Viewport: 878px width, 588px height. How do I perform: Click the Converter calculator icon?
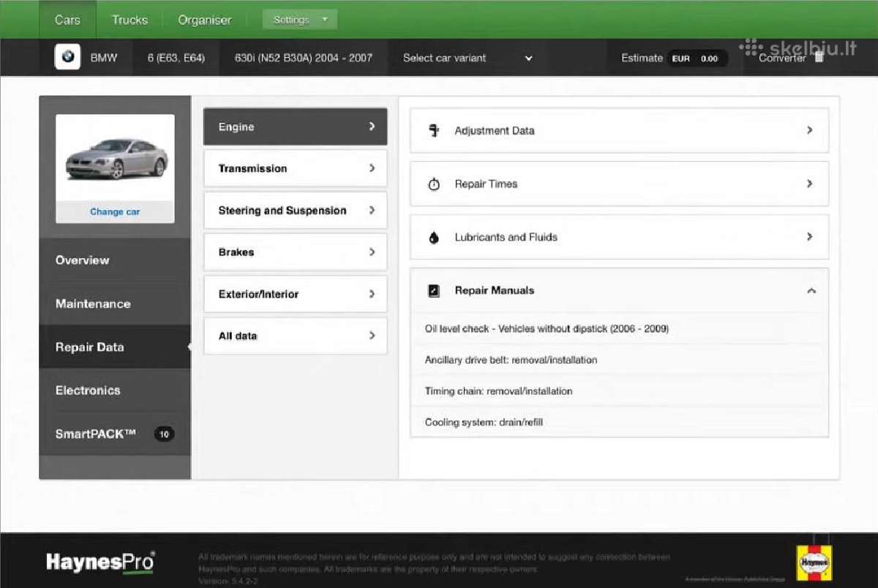click(819, 57)
